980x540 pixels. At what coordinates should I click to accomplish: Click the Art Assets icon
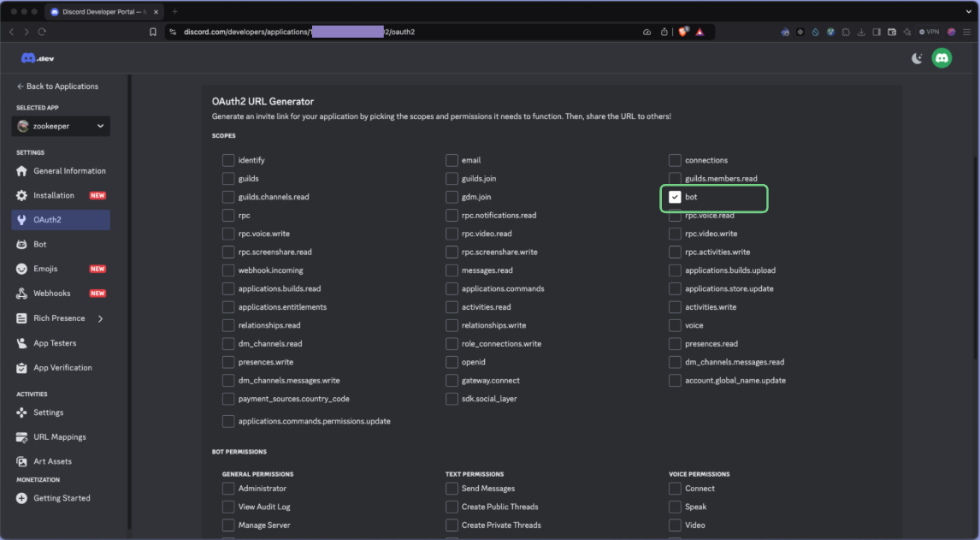(x=22, y=461)
